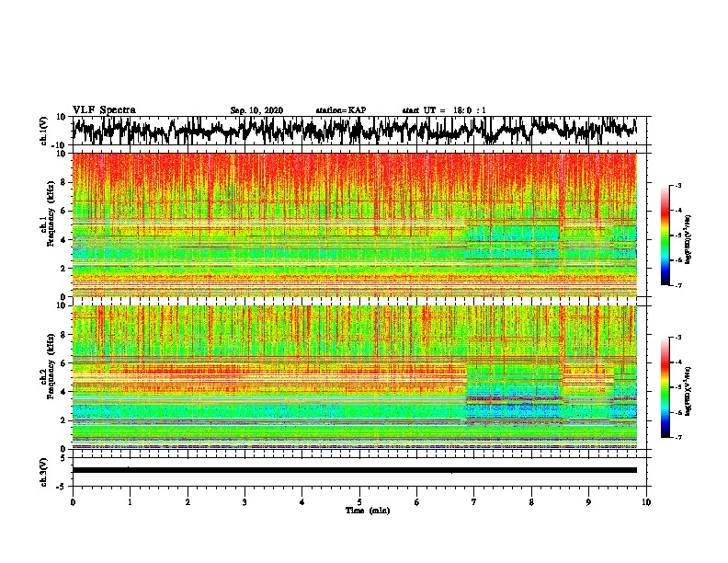Click the "-7" label on ch.1 colorbar
The width and height of the screenshot is (728, 563).
pyautogui.click(x=677, y=285)
